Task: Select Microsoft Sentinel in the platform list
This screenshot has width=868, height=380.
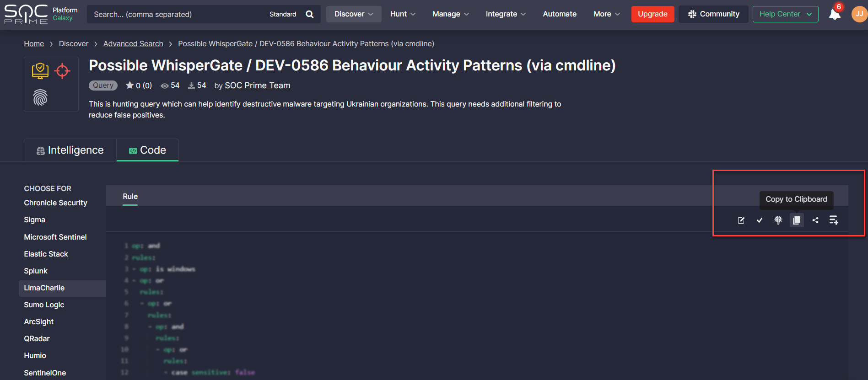Action: pos(55,237)
